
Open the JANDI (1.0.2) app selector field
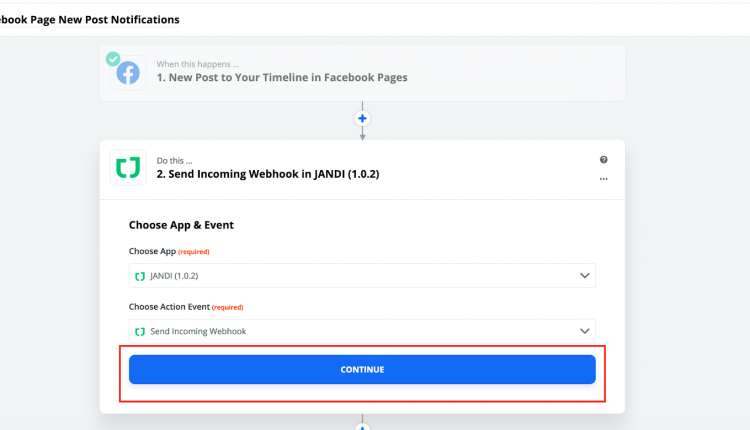coord(362,276)
